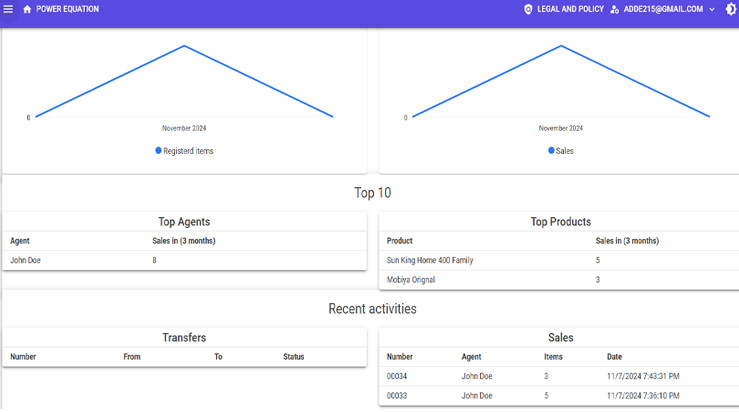Select Mobiya Orignal product row

(411, 280)
